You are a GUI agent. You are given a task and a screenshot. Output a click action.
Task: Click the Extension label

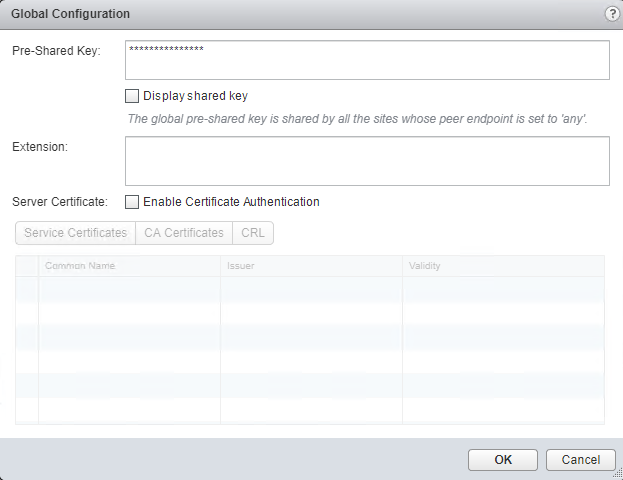[x=40, y=147]
